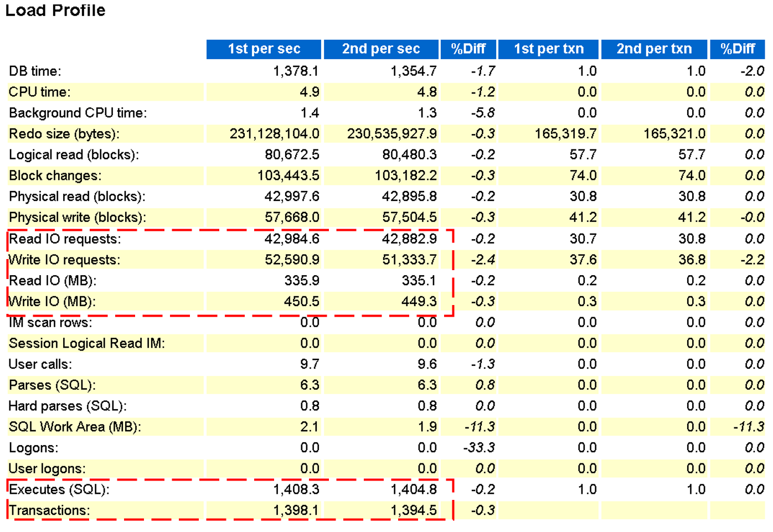Select the redo per txn value 165,321.0
773x532 pixels.
[674, 134]
